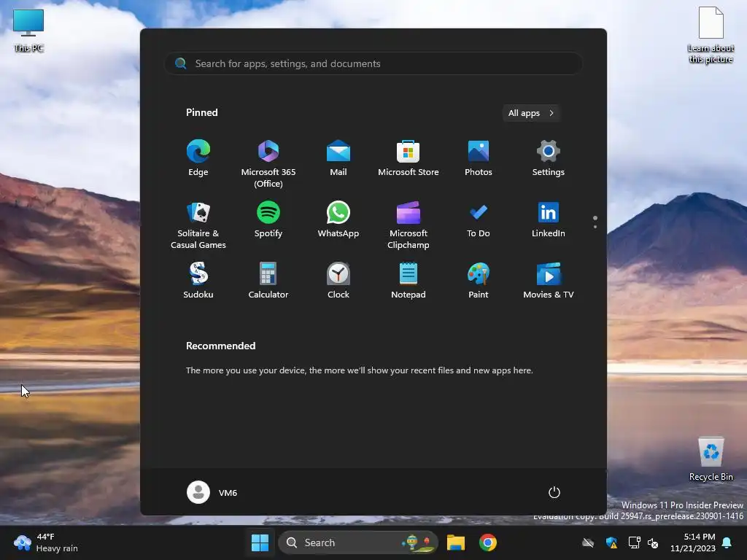Launch Microsoft 365 (Office)
Image resolution: width=747 pixels, height=560 pixels.
coord(268,163)
